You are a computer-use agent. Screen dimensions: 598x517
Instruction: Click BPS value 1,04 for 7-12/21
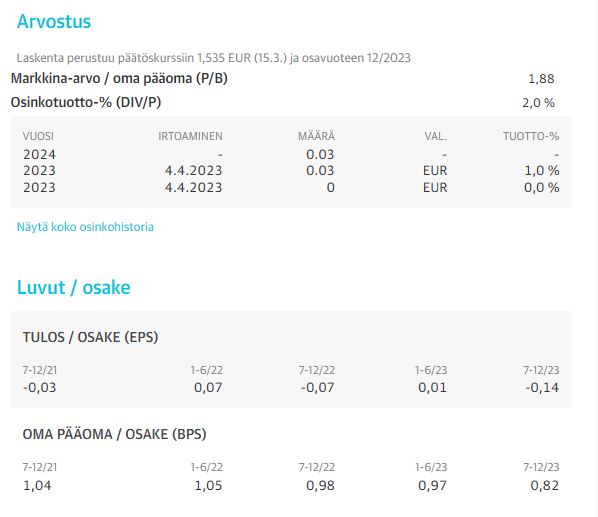click(37, 485)
